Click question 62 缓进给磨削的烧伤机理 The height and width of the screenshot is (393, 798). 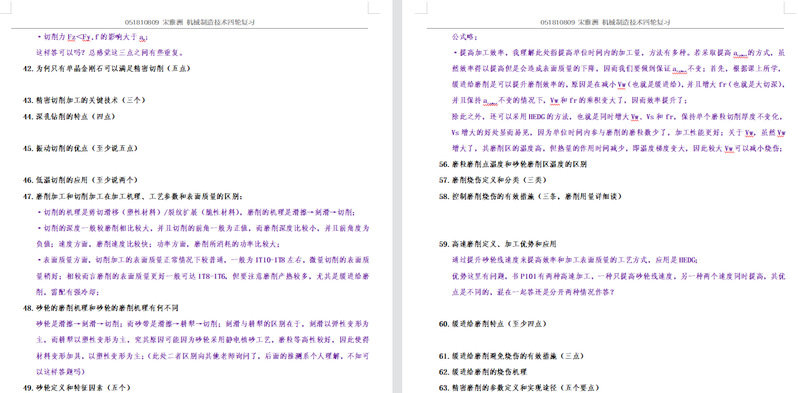pyautogui.click(x=482, y=372)
